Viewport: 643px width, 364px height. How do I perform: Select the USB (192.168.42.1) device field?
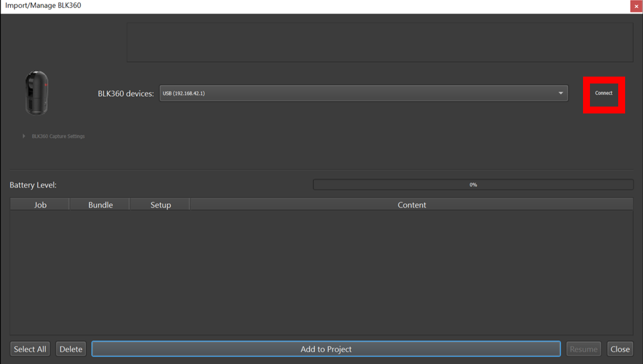tap(358, 93)
